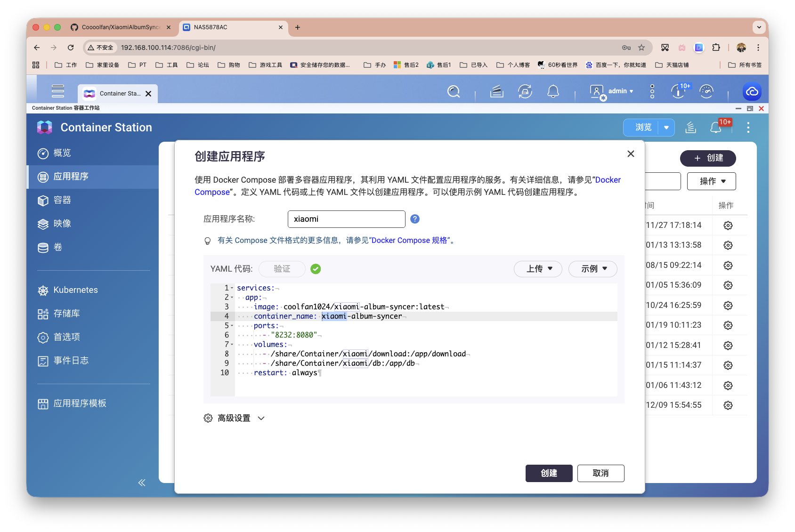The width and height of the screenshot is (795, 532).
Task: Click the help question mark beside 应用程序名称
Action: (414, 218)
